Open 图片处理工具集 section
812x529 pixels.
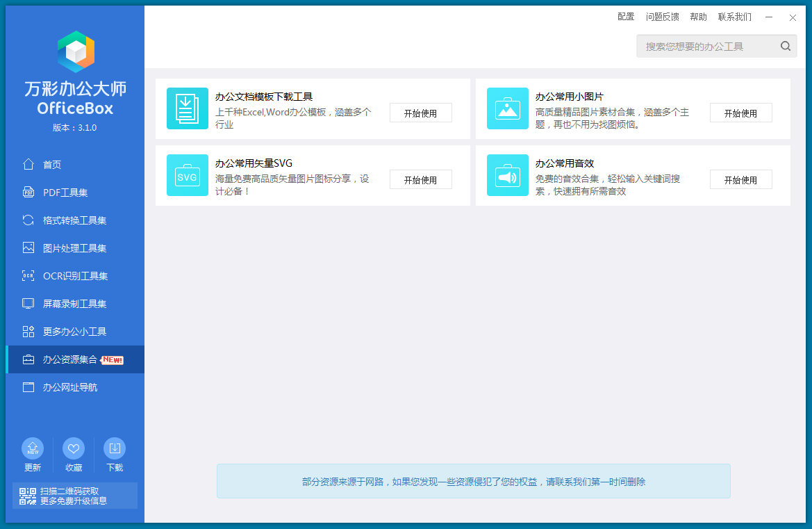pyautogui.click(x=74, y=248)
